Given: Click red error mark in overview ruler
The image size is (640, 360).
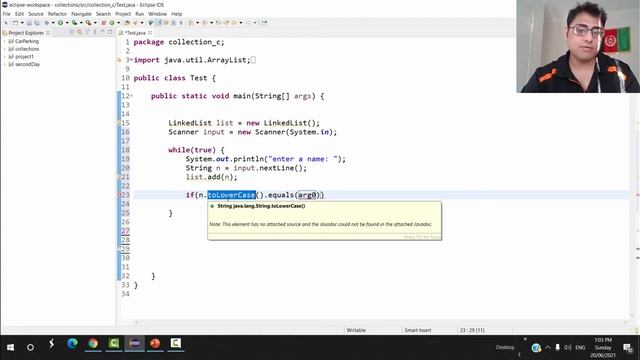Looking at the screenshot, I should click(637, 195).
